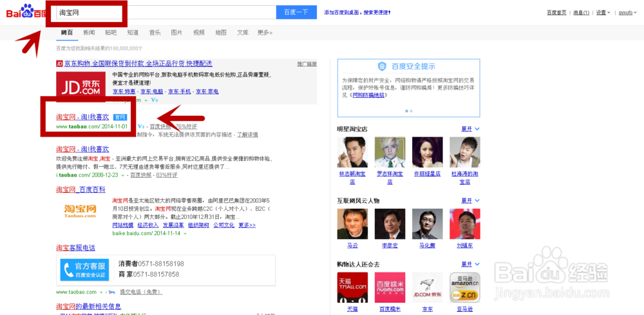Open 淘宝客服电话 result

tap(76, 248)
